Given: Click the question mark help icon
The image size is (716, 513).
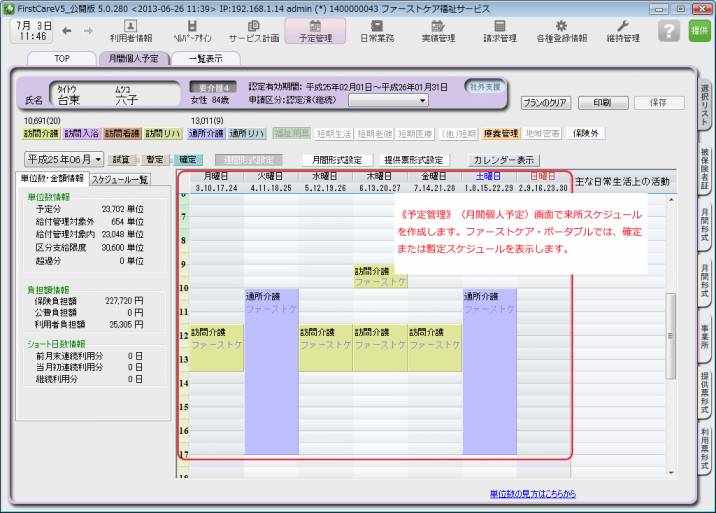Looking at the screenshot, I should click(670, 31).
